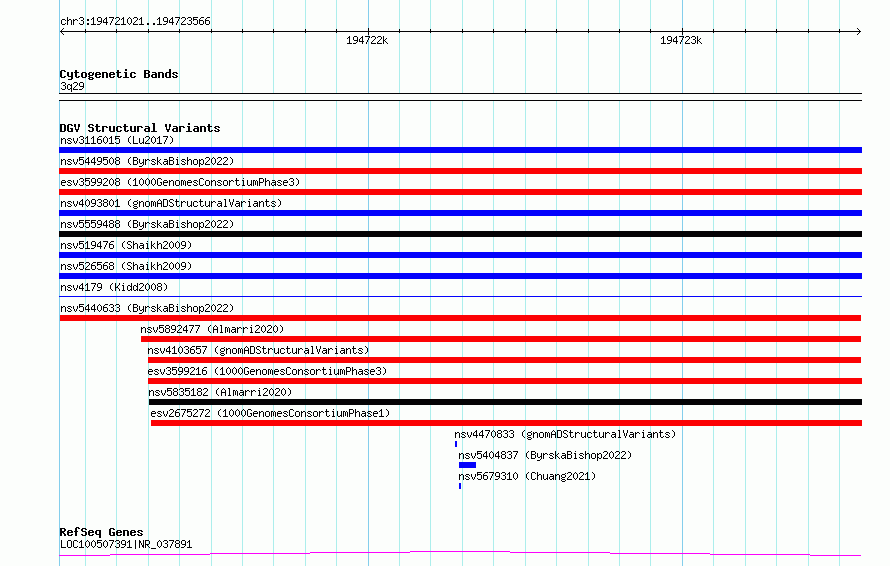Click the red bar under esv2675272

coord(506,423)
